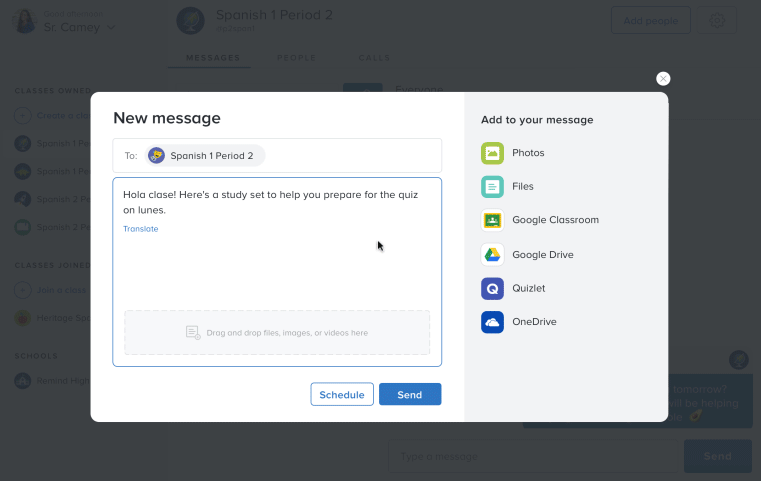Screen dimensions: 761x481
Task: Choose the OneDrive cloud icon
Action: [492, 322]
